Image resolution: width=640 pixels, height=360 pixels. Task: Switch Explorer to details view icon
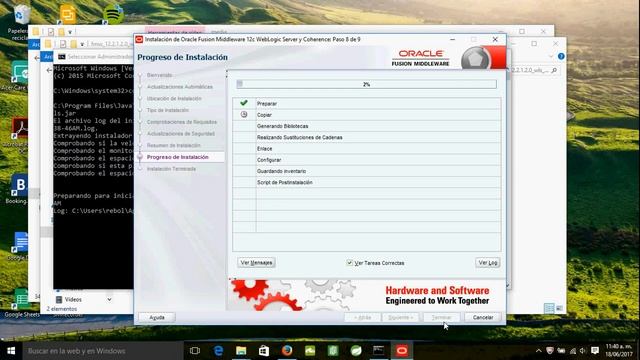pos(549,308)
